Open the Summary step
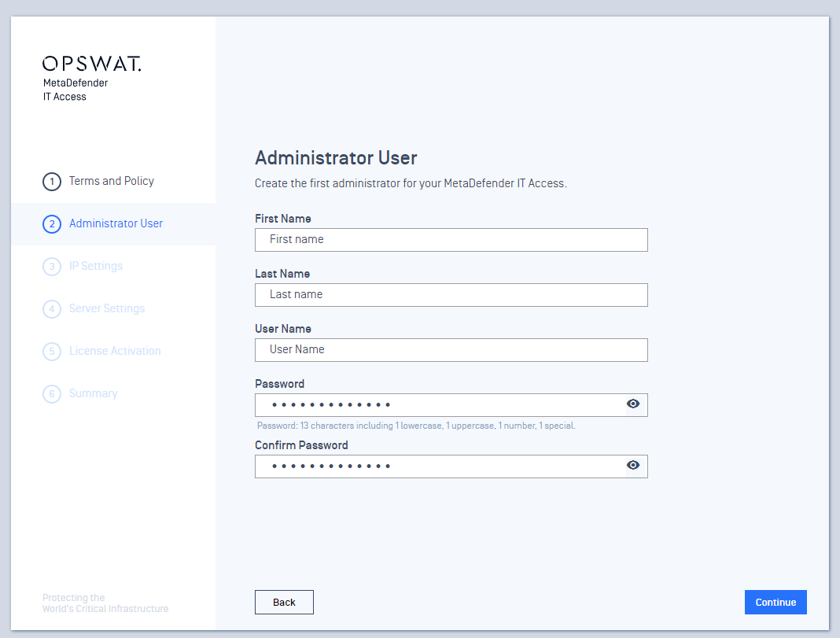 pos(94,393)
